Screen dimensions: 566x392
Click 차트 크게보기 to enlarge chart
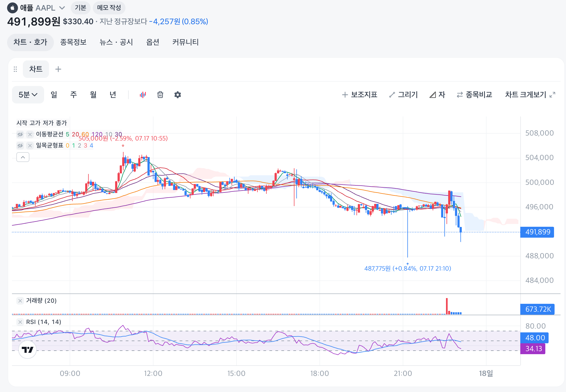(x=530, y=95)
